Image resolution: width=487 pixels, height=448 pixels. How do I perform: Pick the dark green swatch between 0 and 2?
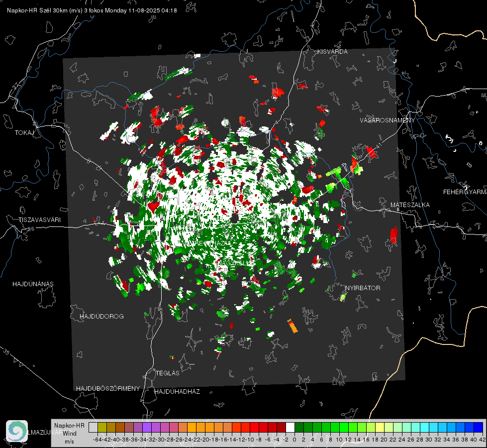tap(299, 427)
